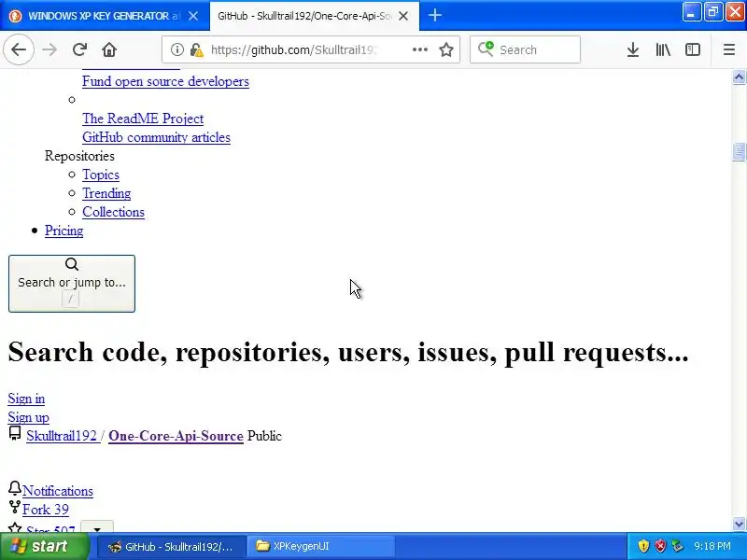Click the Fork 39 link

pyautogui.click(x=45, y=510)
